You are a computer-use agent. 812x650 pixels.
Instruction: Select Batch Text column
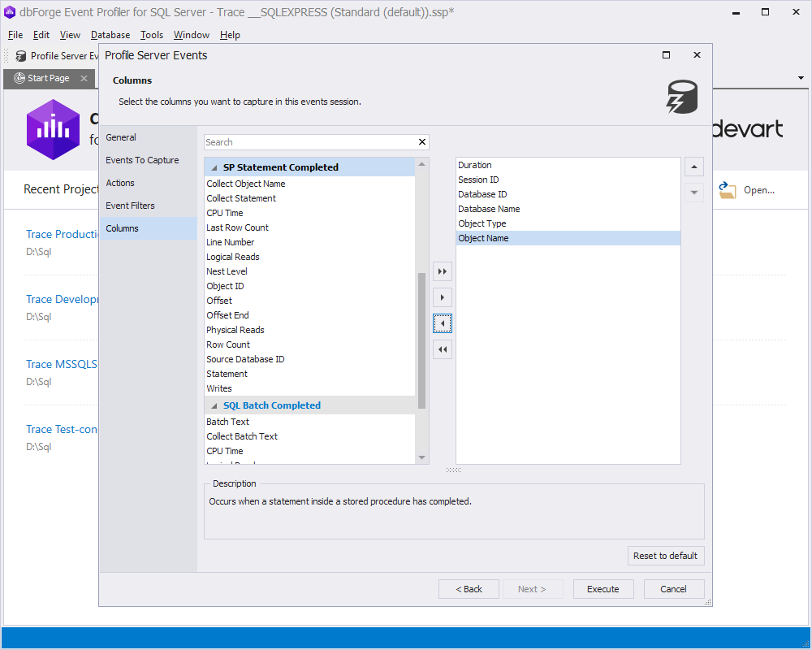pyautogui.click(x=309, y=422)
